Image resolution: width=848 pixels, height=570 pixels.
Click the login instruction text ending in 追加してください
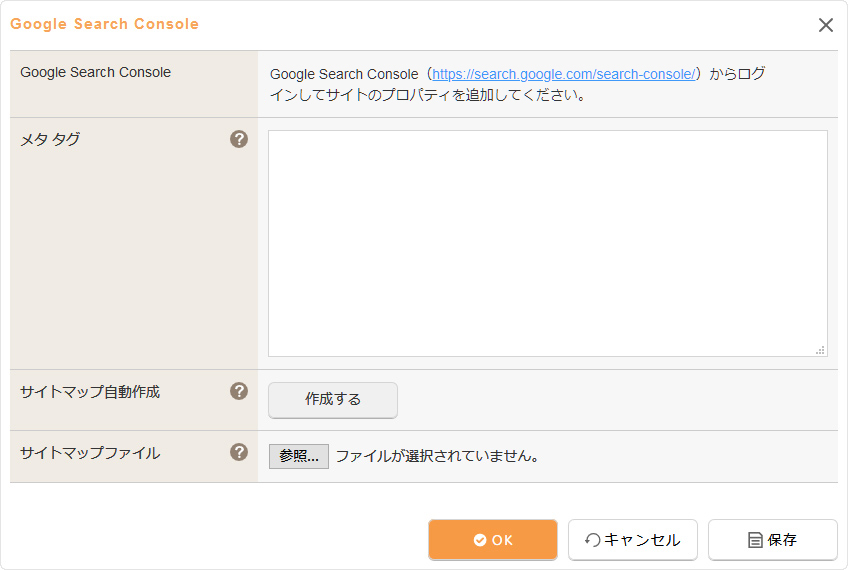(x=427, y=96)
